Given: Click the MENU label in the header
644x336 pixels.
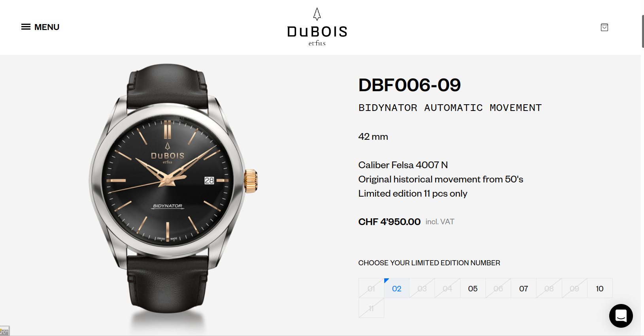Looking at the screenshot, I should point(47,27).
